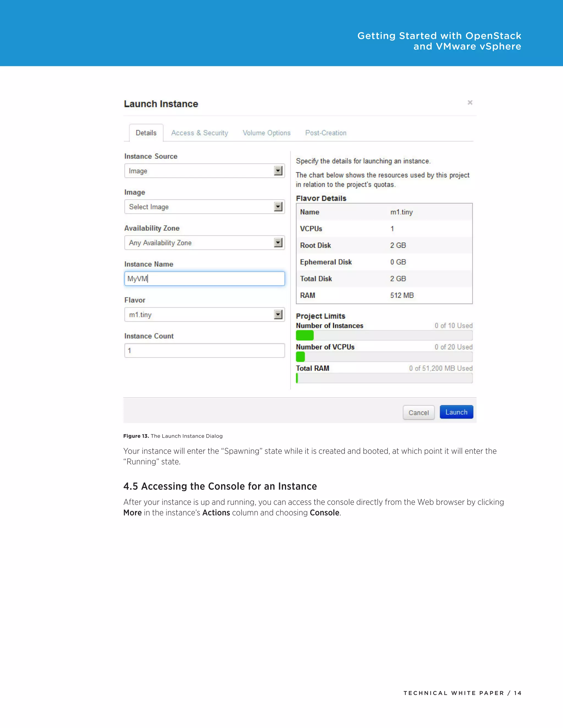Screen dimensions: 563x728
Task: Open the Access & Security tab
Action: (x=200, y=133)
